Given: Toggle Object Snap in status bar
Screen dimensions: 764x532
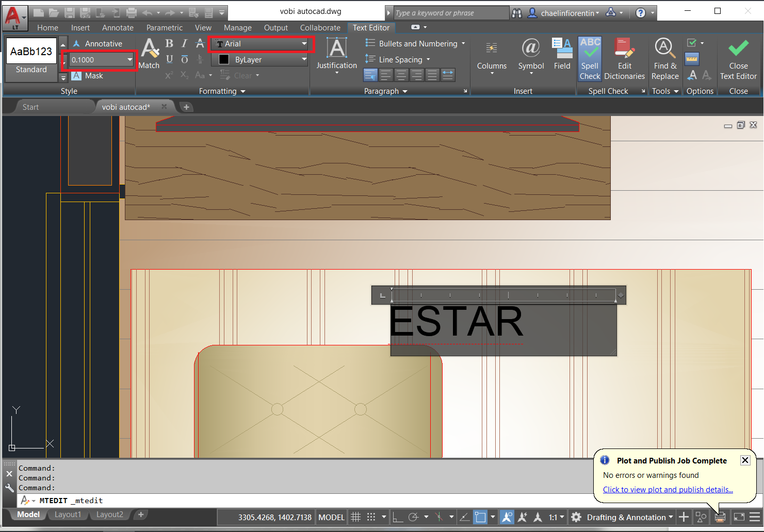Looking at the screenshot, I should click(x=480, y=517).
